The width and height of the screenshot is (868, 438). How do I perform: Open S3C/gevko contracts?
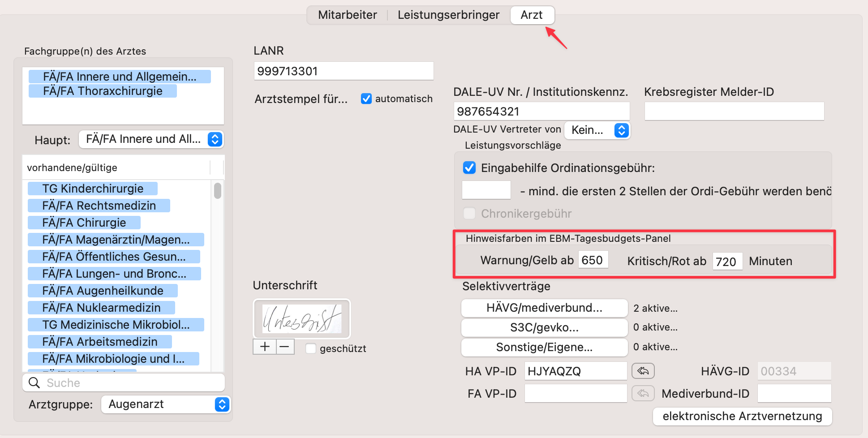point(544,327)
